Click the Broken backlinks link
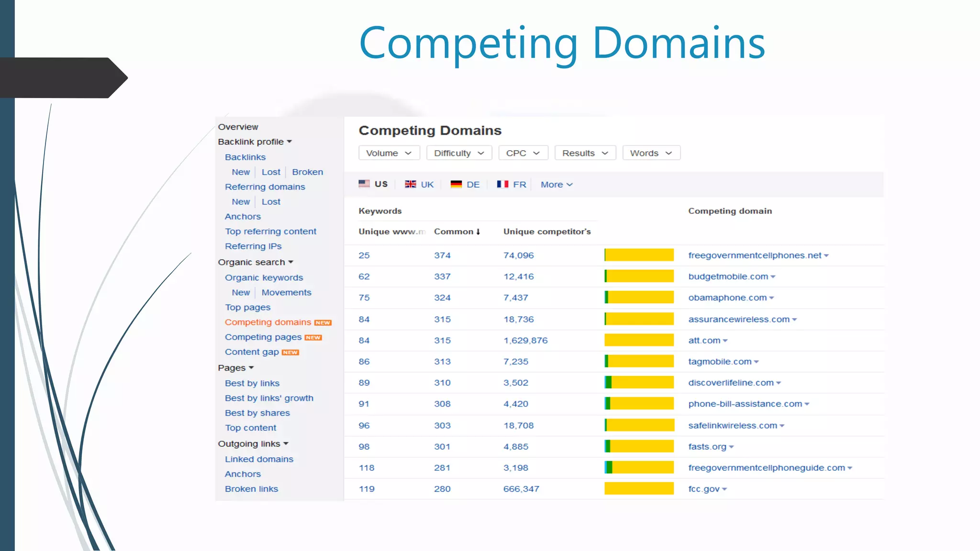980x551 pixels. tap(308, 172)
